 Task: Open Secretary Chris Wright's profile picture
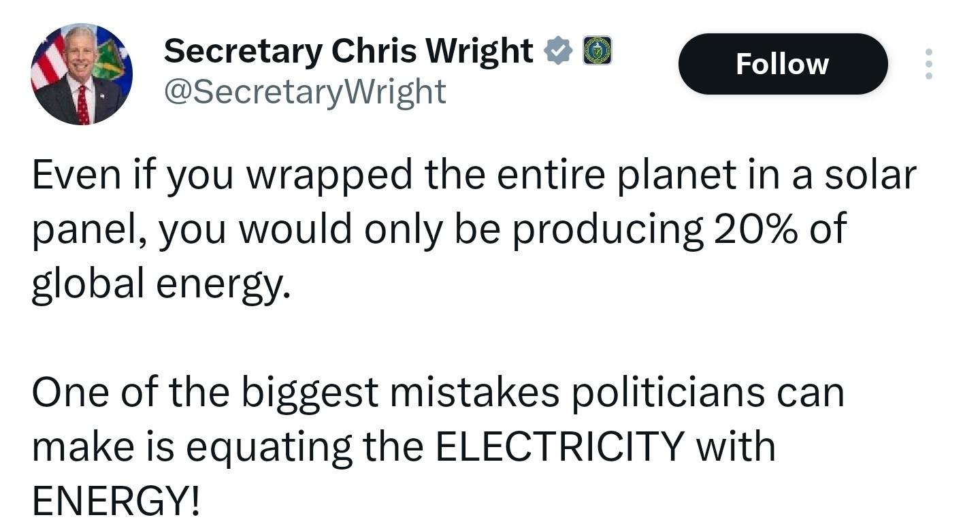[82, 74]
